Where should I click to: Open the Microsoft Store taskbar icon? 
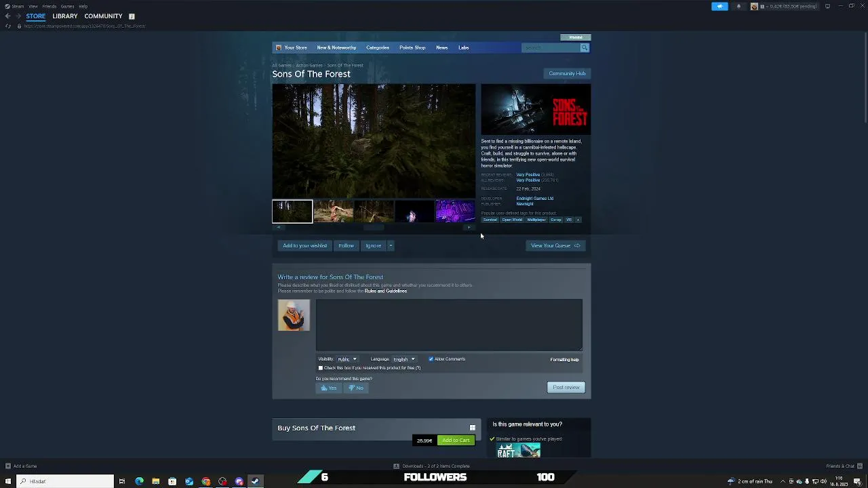click(172, 481)
